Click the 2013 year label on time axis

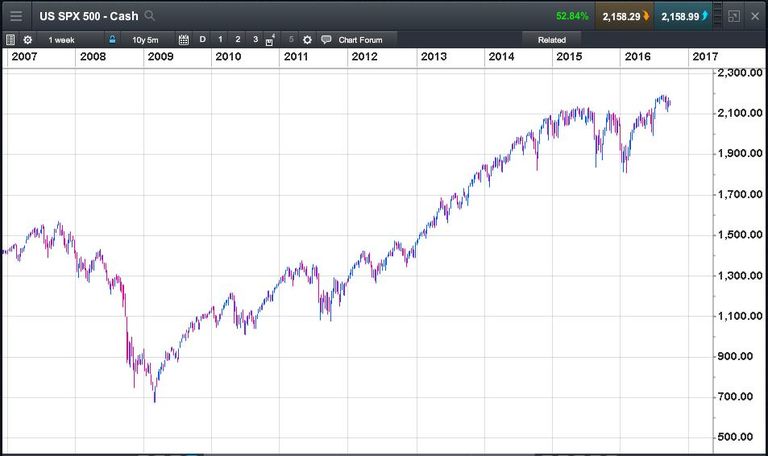[433, 56]
